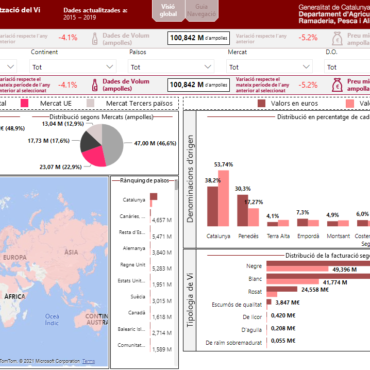Image resolution: width=370 pixels, height=370 pixels.
Task: Click the De raïm sobremadurat row
Action: [x=234, y=342]
